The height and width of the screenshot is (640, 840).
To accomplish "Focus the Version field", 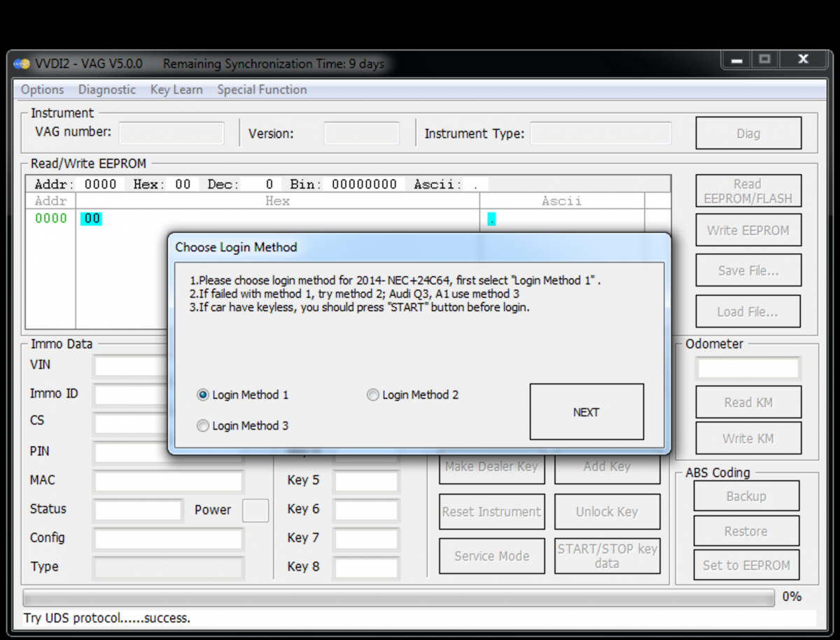I will click(x=361, y=133).
